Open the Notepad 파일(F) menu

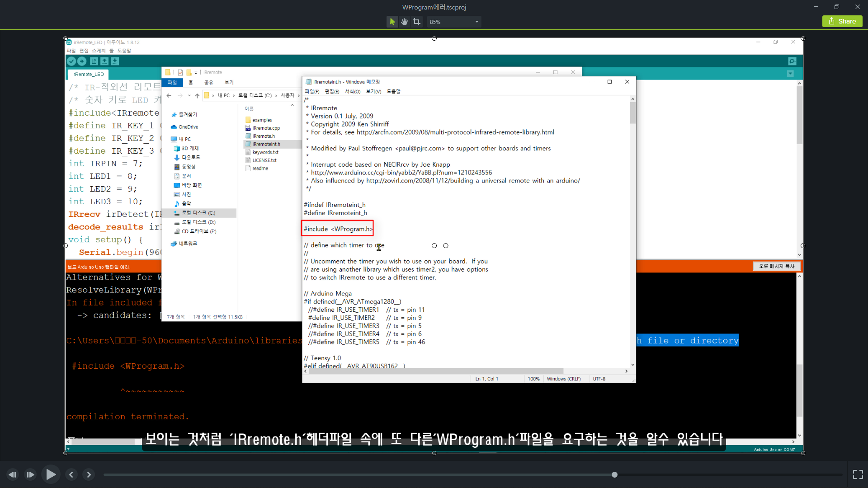tap(312, 91)
